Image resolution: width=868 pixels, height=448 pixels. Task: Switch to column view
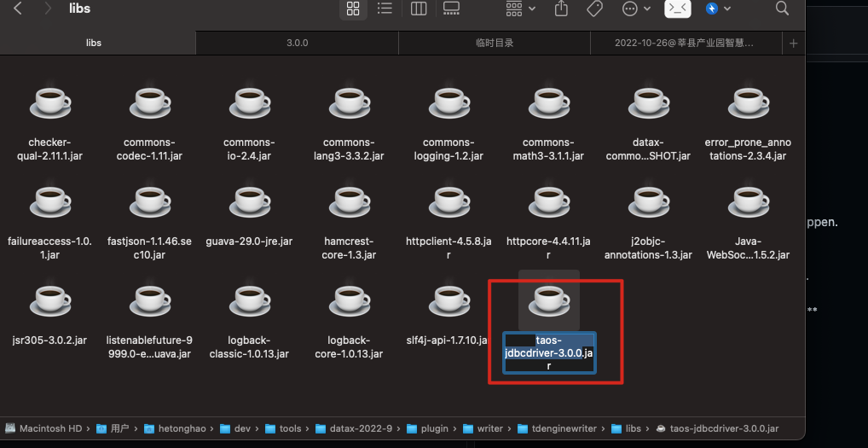[x=419, y=9]
